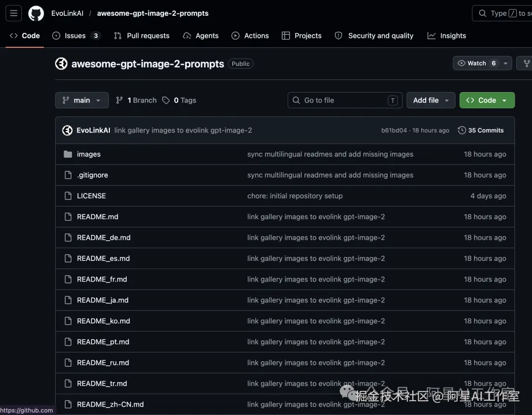Open the Agents tab

click(201, 35)
